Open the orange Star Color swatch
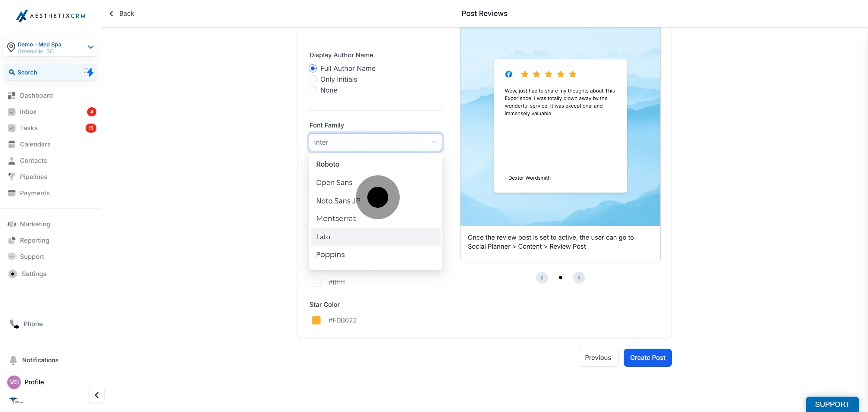The width and height of the screenshot is (868, 412). (x=316, y=320)
